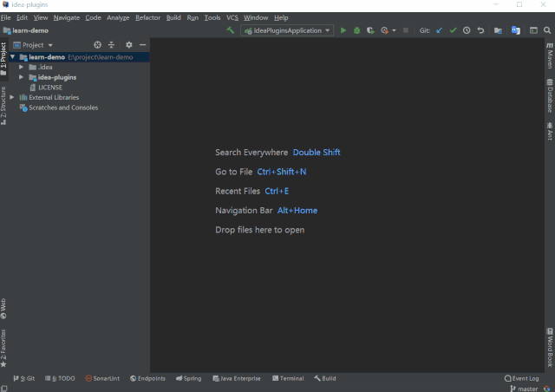Toggle the Database tool window
This screenshot has width=555, height=392.
[x=550, y=96]
